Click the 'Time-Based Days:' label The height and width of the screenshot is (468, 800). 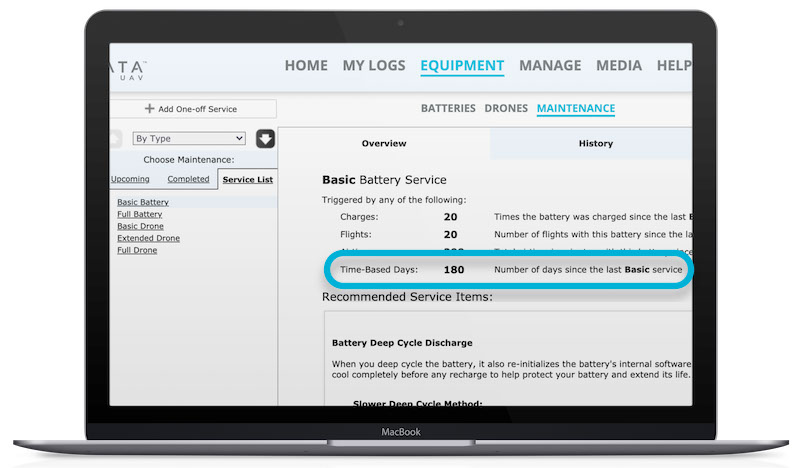(x=379, y=269)
